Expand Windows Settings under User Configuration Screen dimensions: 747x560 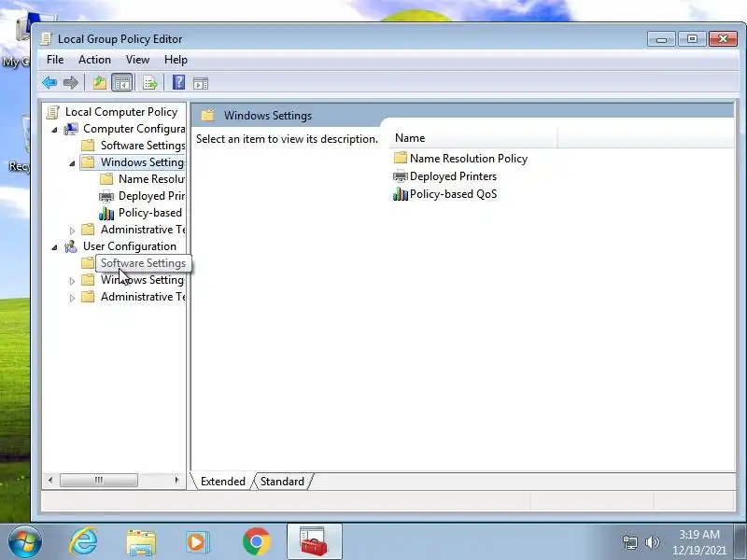(72, 281)
